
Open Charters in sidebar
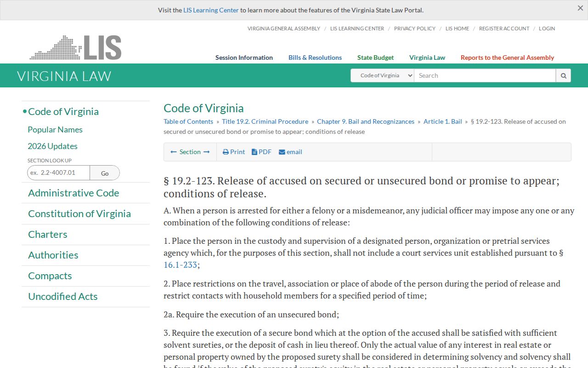click(48, 234)
